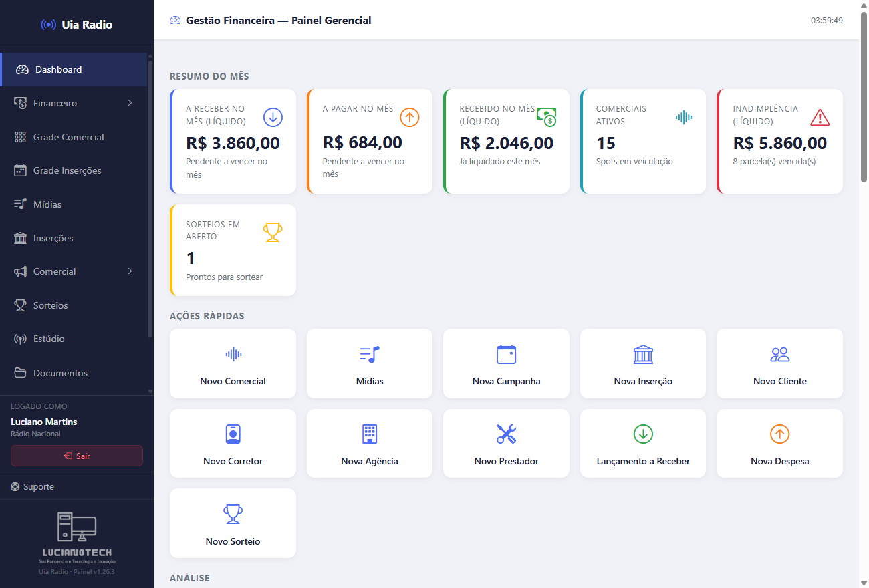Click the Grade Inserções calendar icon
The height and width of the screenshot is (588, 869).
pos(20,170)
